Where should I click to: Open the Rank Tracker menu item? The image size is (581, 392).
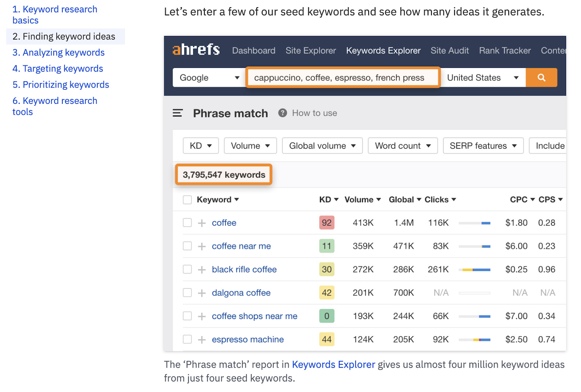tap(504, 50)
